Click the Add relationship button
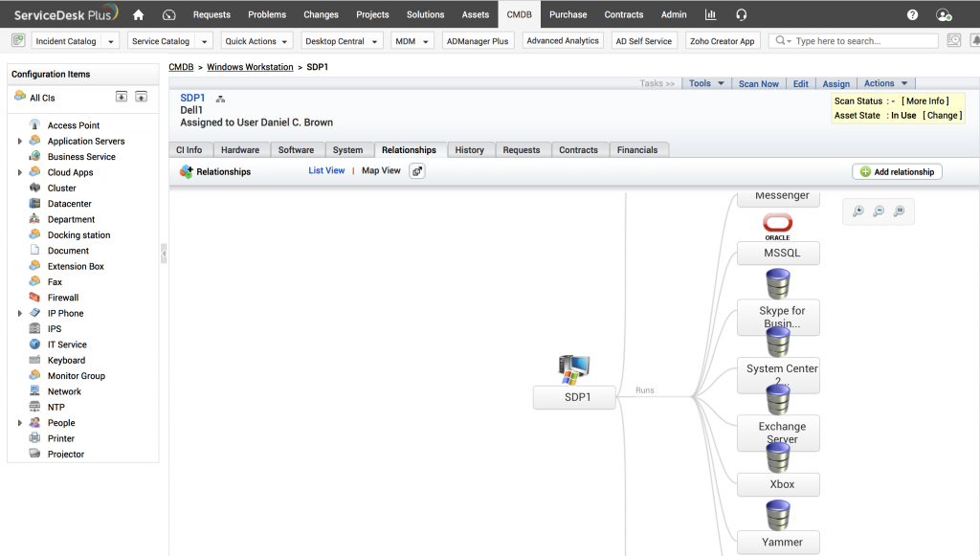 coord(897,171)
